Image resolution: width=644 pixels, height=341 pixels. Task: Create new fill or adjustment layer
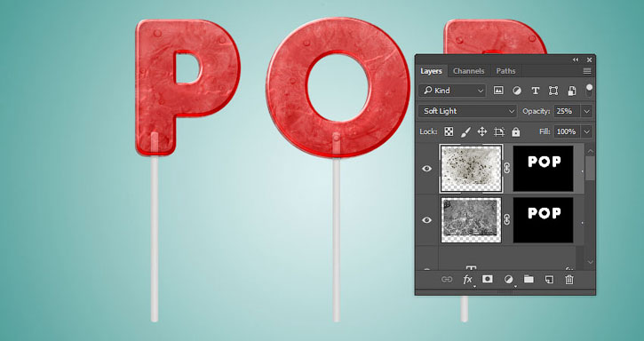point(508,280)
